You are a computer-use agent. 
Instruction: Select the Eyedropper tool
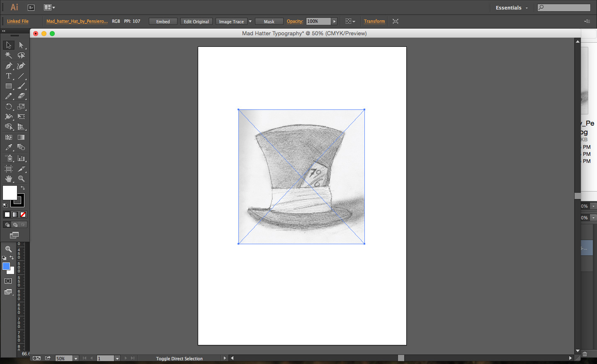pos(9,147)
